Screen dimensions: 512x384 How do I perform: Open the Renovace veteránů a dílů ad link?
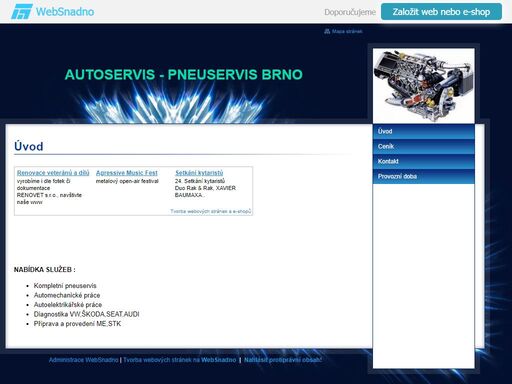coord(53,173)
